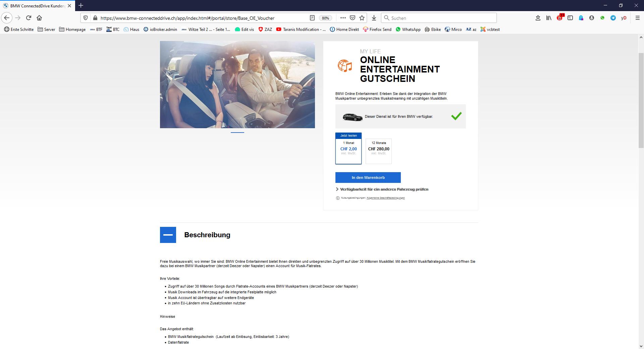Open Allgemeine Geschäftsbedingungen link
The image size is (644, 349).
[x=386, y=198]
